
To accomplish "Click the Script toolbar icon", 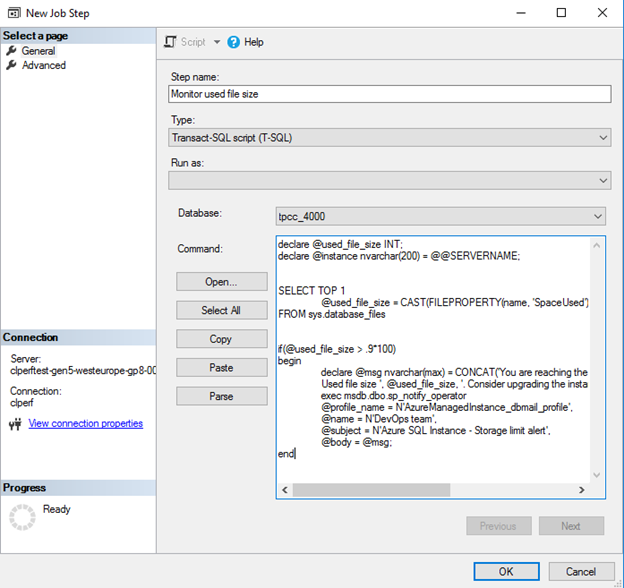I will [170, 42].
